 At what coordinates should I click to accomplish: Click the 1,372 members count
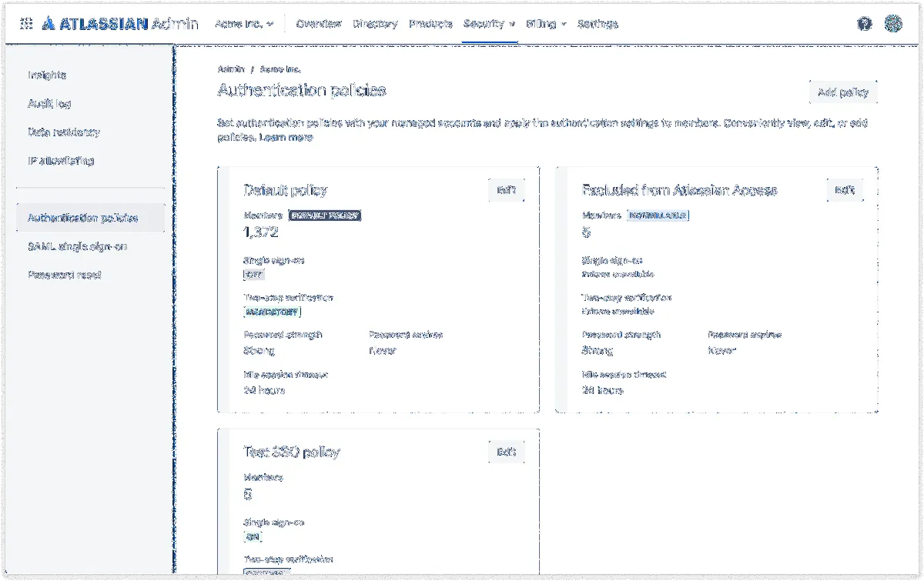pos(261,232)
